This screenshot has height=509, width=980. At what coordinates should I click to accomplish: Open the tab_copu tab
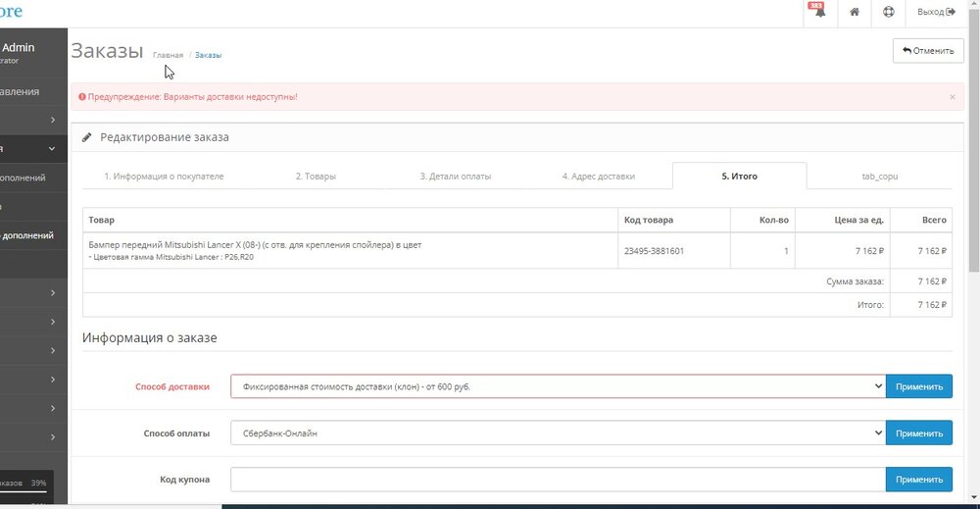(879, 177)
